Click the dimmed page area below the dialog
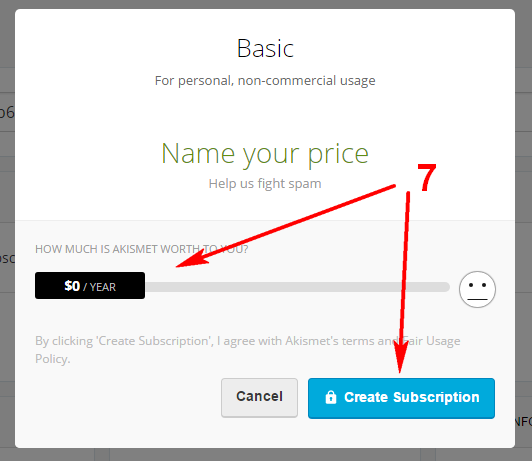The height and width of the screenshot is (461, 532). tap(265, 455)
